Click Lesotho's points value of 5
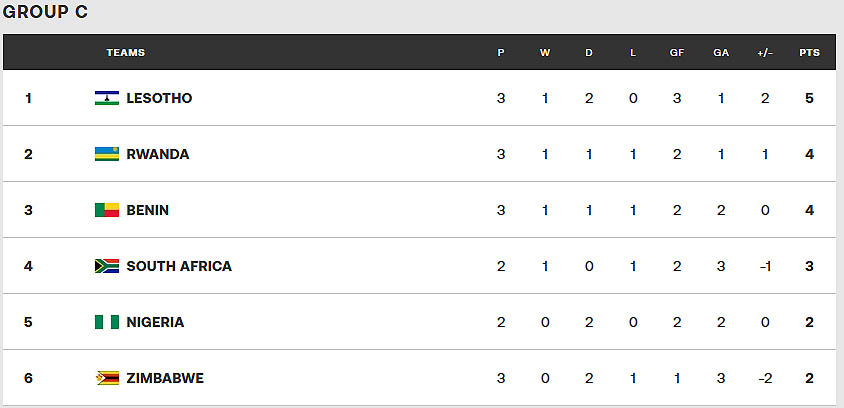844x408 pixels. [x=809, y=98]
